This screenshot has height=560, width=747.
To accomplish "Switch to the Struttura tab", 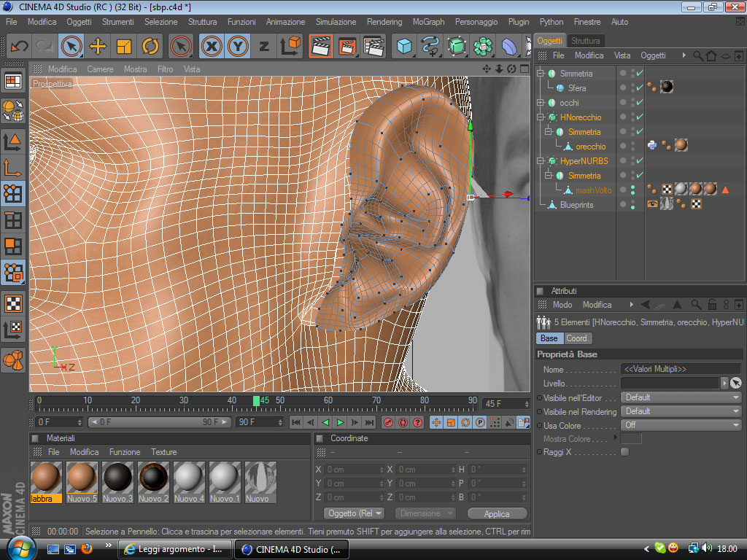I will pos(586,41).
